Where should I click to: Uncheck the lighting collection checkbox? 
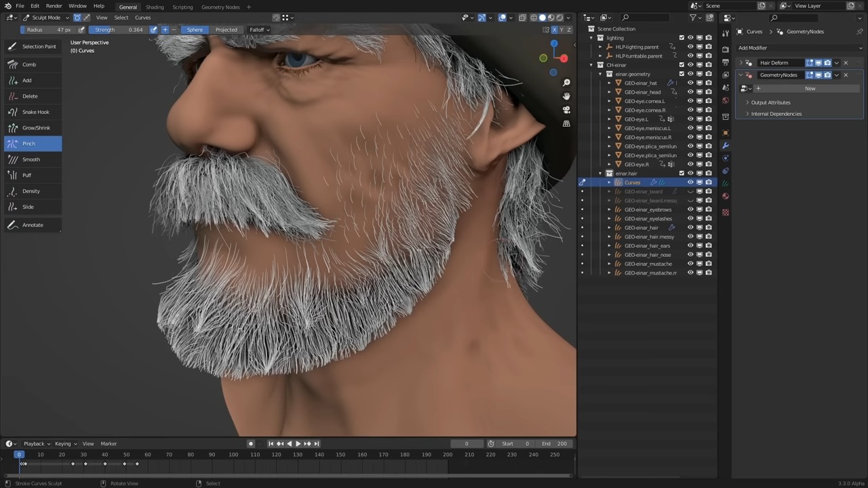pyautogui.click(x=682, y=38)
